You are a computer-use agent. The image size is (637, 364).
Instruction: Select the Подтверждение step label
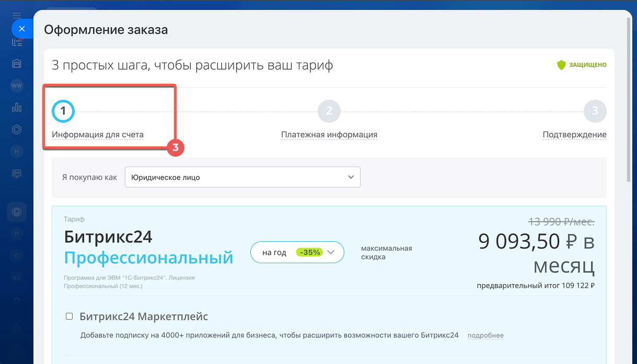pos(575,135)
